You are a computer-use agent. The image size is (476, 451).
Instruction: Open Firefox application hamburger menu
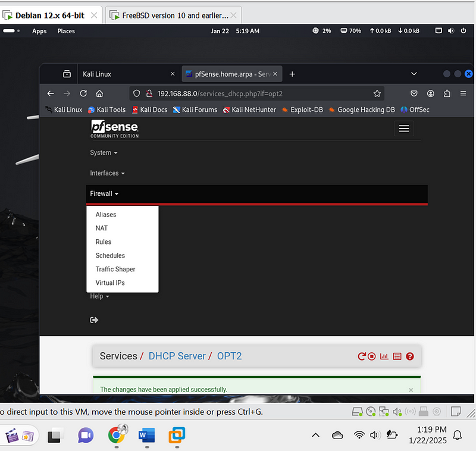464,93
